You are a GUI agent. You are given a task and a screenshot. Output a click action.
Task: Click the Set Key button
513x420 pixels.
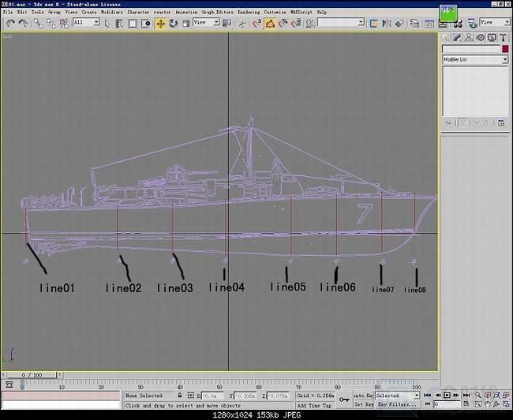[x=363, y=403]
